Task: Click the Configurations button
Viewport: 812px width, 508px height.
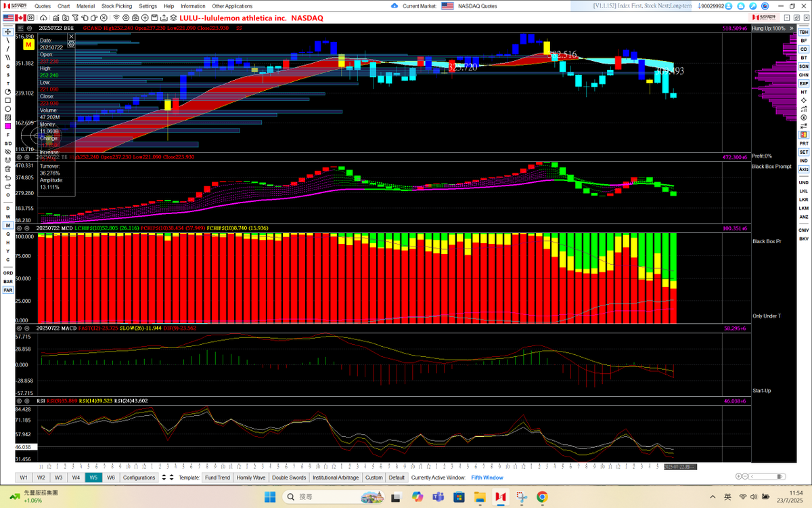Action: point(139,478)
